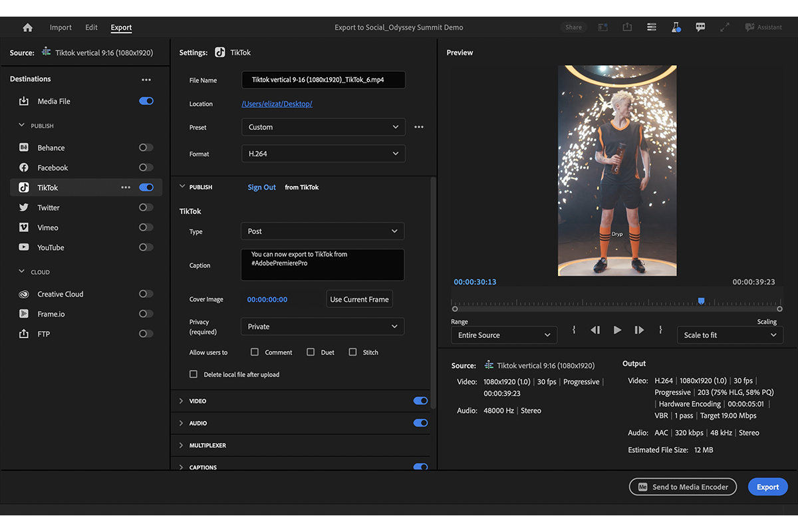The width and height of the screenshot is (798, 532).
Task: Select the Frame.io icon
Action: point(24,314)
